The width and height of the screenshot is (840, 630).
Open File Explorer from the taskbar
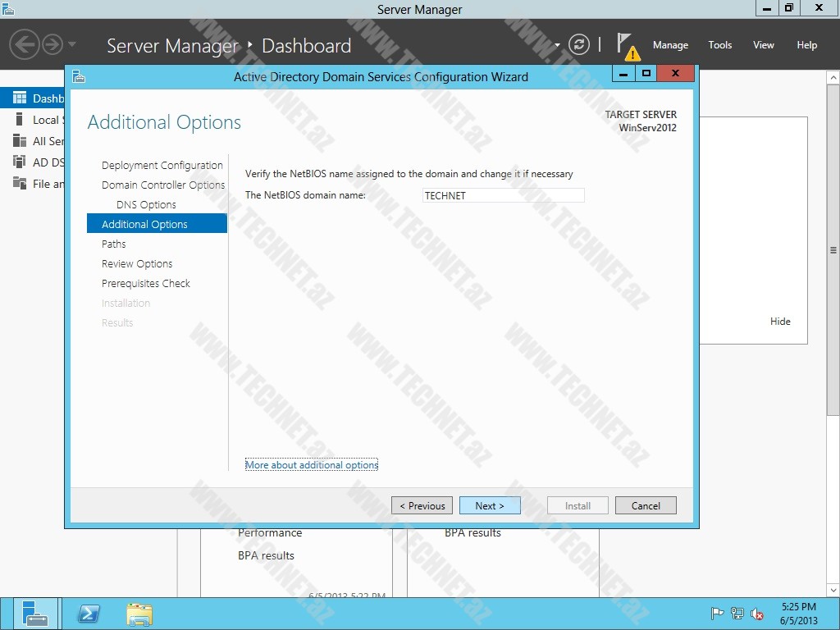[x=139, y=614]
